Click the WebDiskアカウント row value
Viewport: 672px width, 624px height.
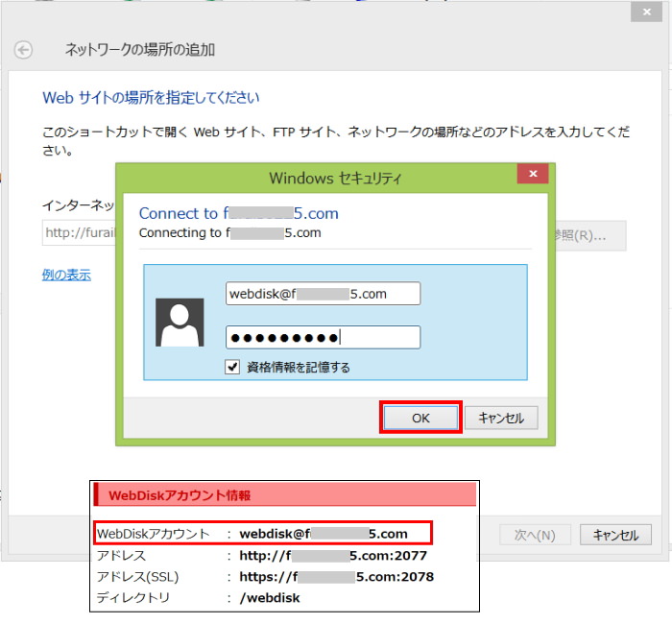click(324, 534)
